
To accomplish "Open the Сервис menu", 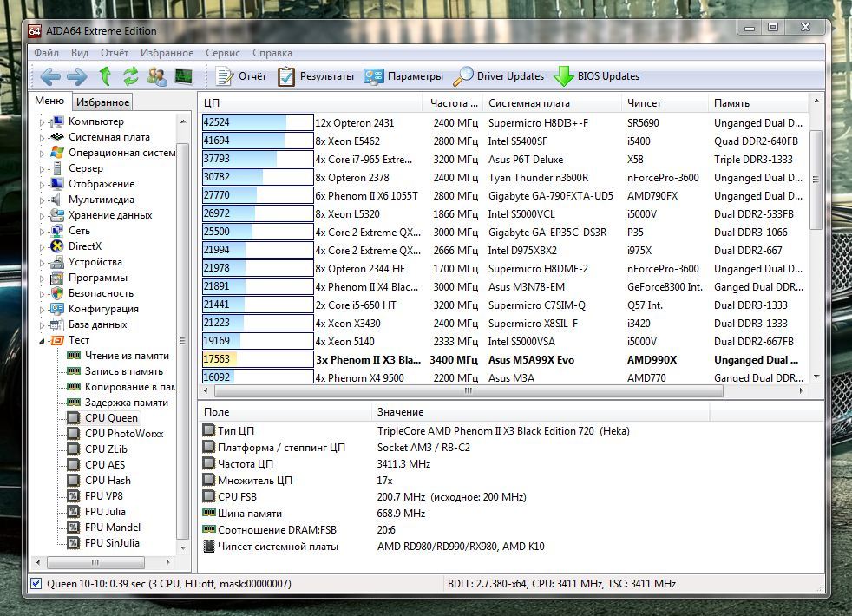I will pyautogui.click(x=223, y=53).
